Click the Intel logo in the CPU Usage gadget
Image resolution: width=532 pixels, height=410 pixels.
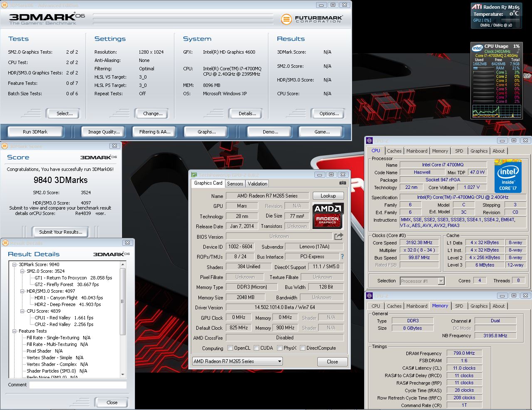tap(477, 48)
